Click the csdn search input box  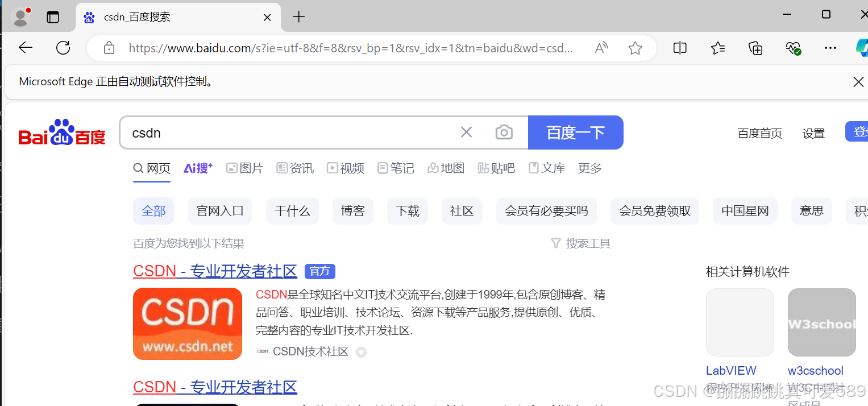[x=290, y=133]
